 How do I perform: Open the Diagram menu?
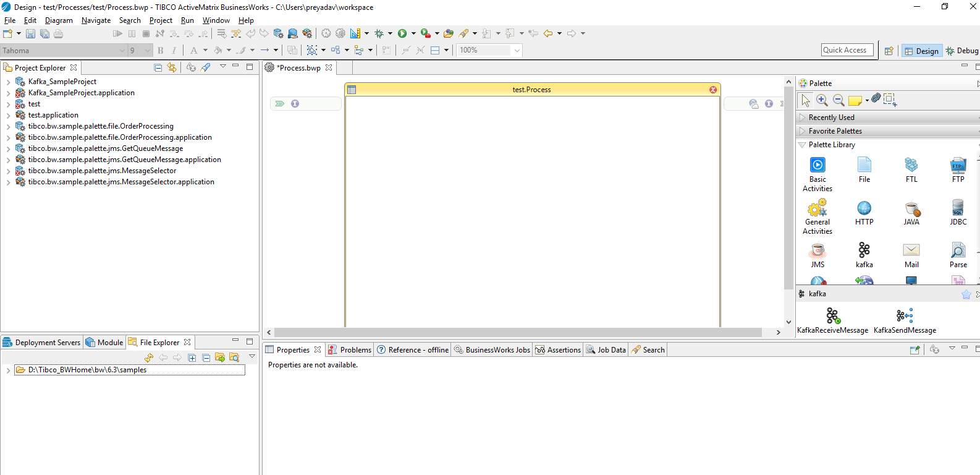(59, 20)
